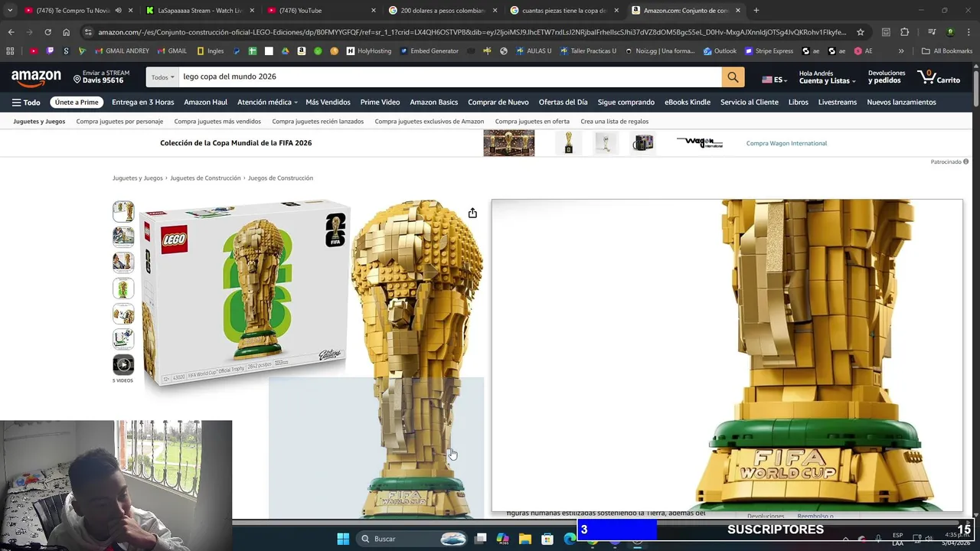Image resolution: width=980 pixels, height=551 pixels.
Task: Click Compra Wagon International link
Action: [x=786, y=143]
